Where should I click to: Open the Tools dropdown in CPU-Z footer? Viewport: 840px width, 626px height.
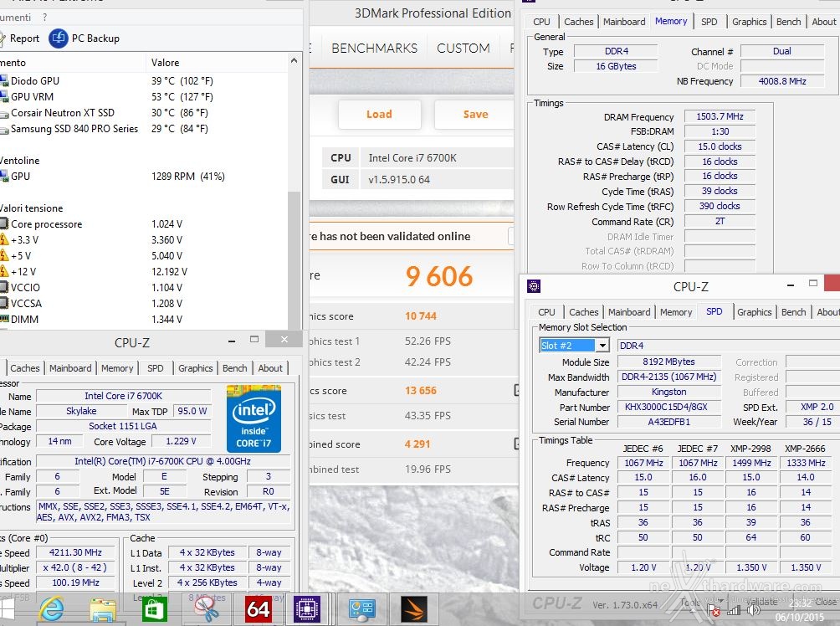pyautogui.click(x=694, y=603)
